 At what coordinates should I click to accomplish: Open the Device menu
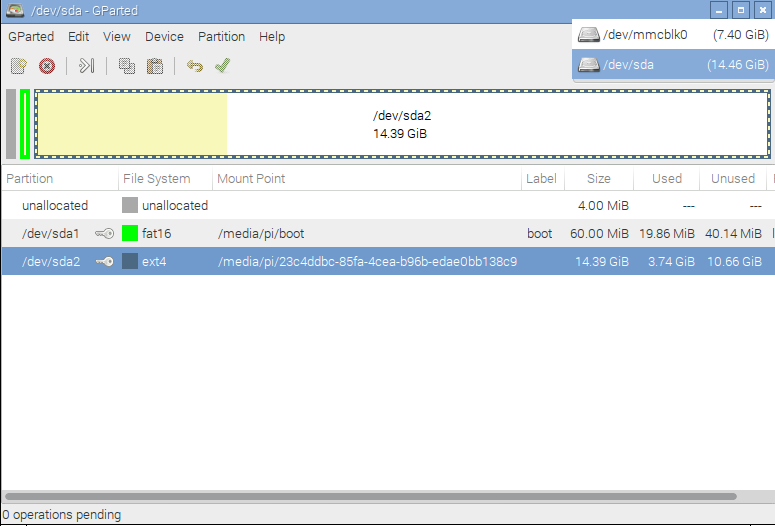coord(164,37)
